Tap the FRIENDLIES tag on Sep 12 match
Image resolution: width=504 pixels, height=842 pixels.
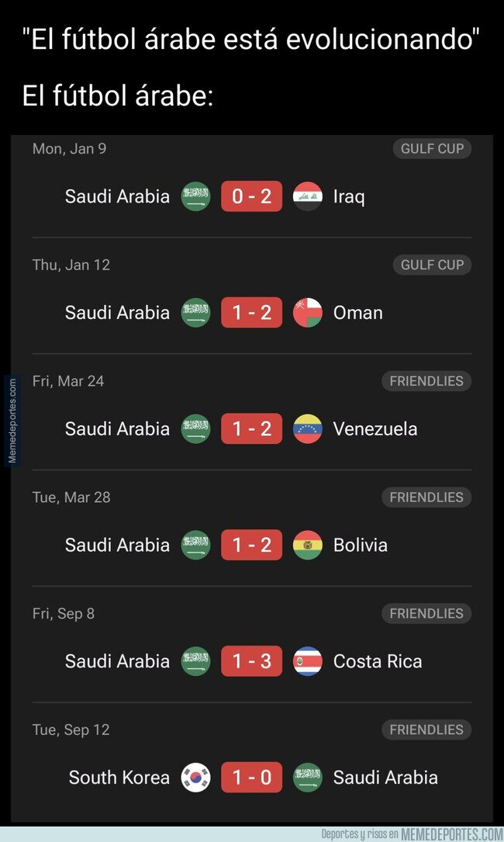point(426,729)
